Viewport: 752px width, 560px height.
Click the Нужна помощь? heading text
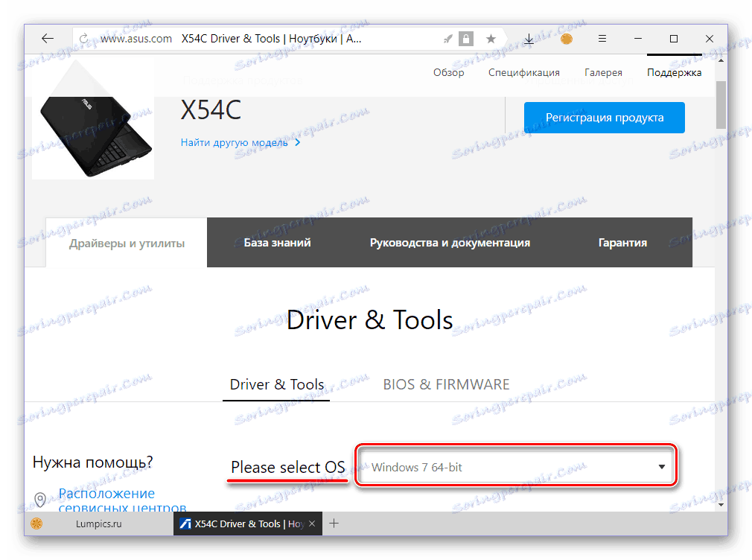92,462
